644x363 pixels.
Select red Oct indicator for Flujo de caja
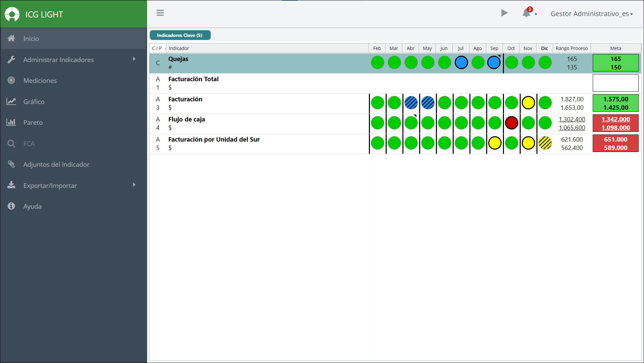point(511,123)
